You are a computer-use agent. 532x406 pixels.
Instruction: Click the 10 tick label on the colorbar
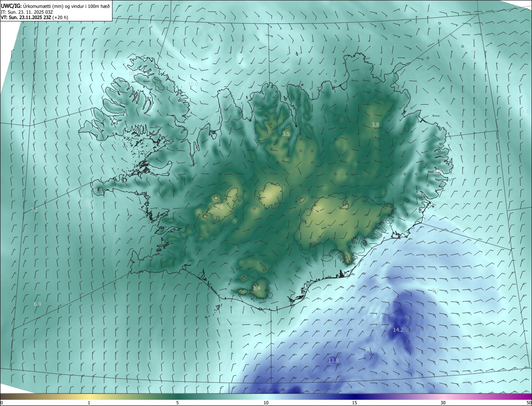pyautogui.click(x=266, y=403)
